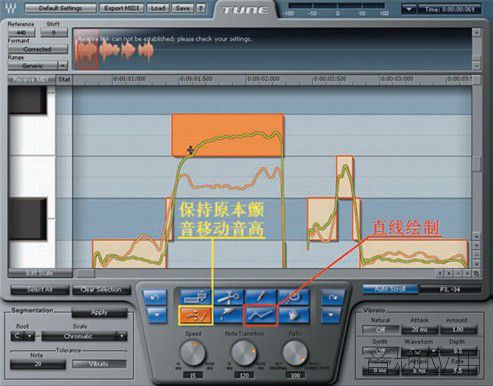Viewport: 493px width, 386px height.
Task: Choose the Line drawing tool
Action: 260,315
